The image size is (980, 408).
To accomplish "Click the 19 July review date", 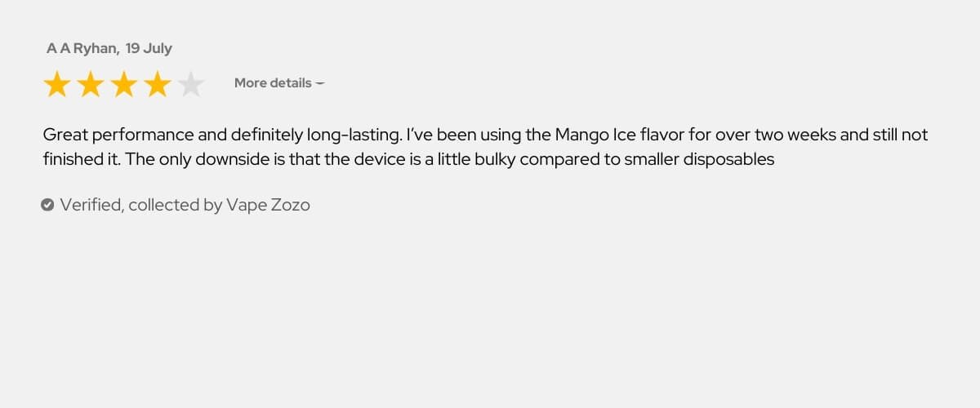I will click(x=149, y=48).
